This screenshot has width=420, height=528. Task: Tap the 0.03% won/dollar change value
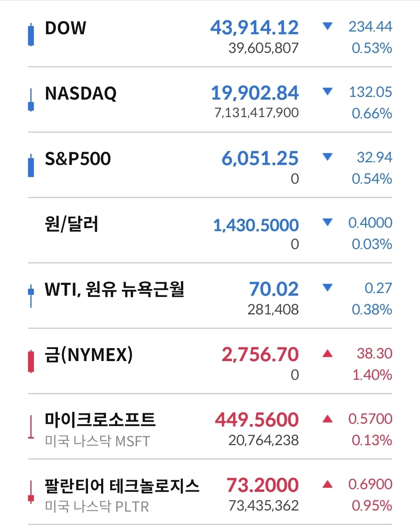click(x=372, y=244)
